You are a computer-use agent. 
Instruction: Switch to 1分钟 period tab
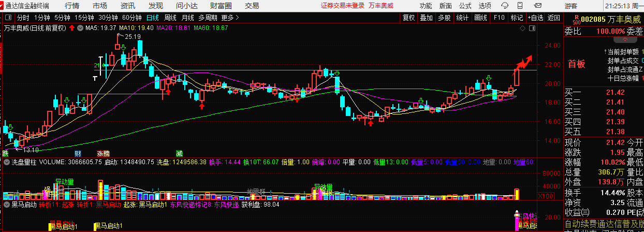(x=42, y=17)
